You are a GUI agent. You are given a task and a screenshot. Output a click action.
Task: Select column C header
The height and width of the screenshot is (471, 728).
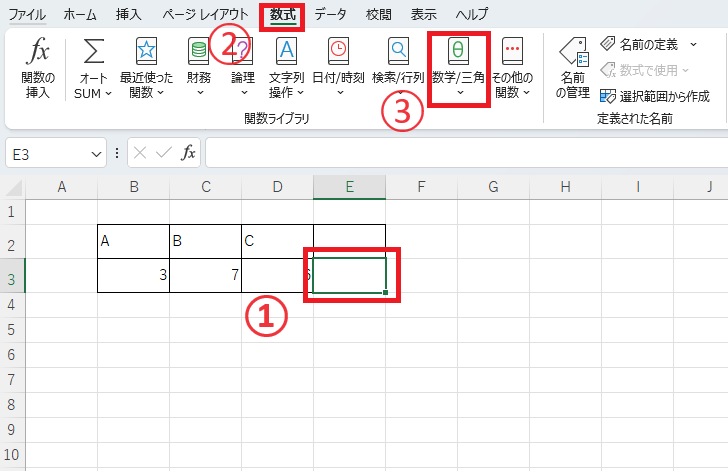206,187
